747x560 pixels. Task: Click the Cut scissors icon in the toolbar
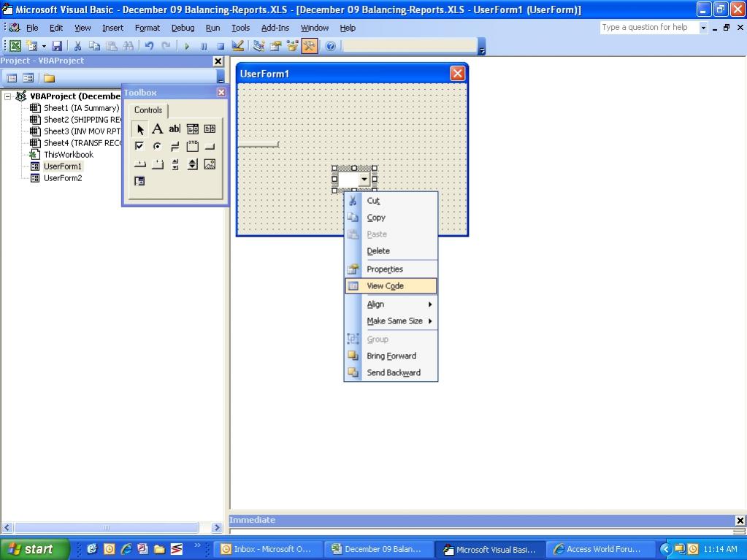(77, 46)
